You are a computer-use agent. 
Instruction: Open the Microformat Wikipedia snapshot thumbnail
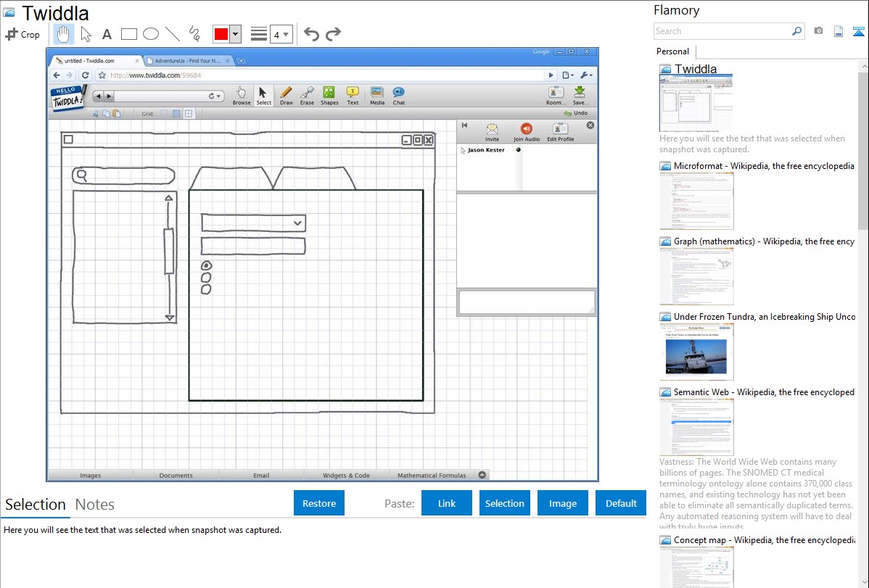(x=696, y=201)
